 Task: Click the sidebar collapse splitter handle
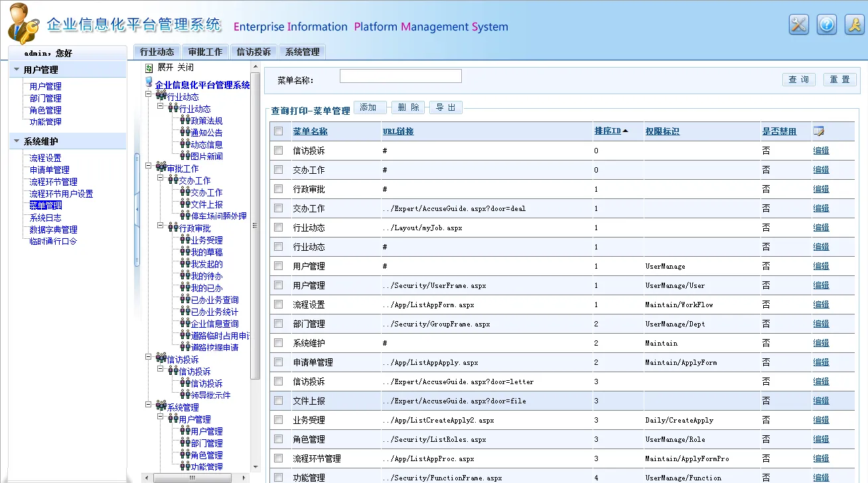click(137, 209)
